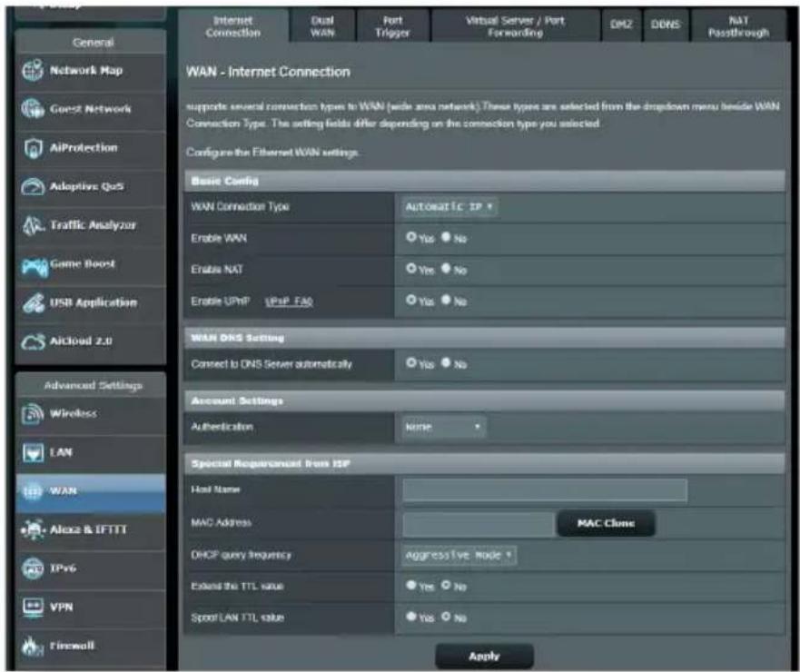Image resolution: width=800 pixels, height=672 pixels.
Task: Open Network Map menu label
Action: coord(85,71)
